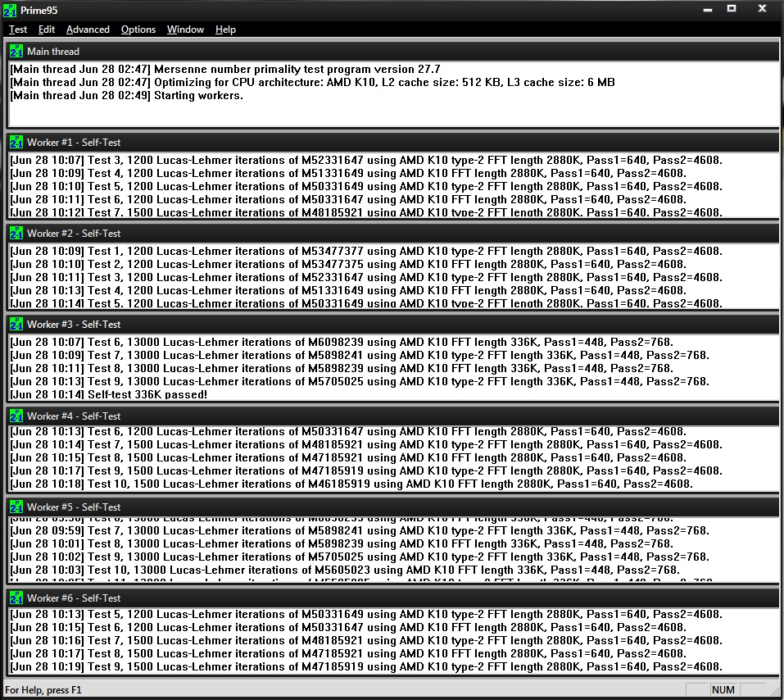
Task: Click Worker #4 log line for Test 7 M48185921
Action: coord(366,444)
